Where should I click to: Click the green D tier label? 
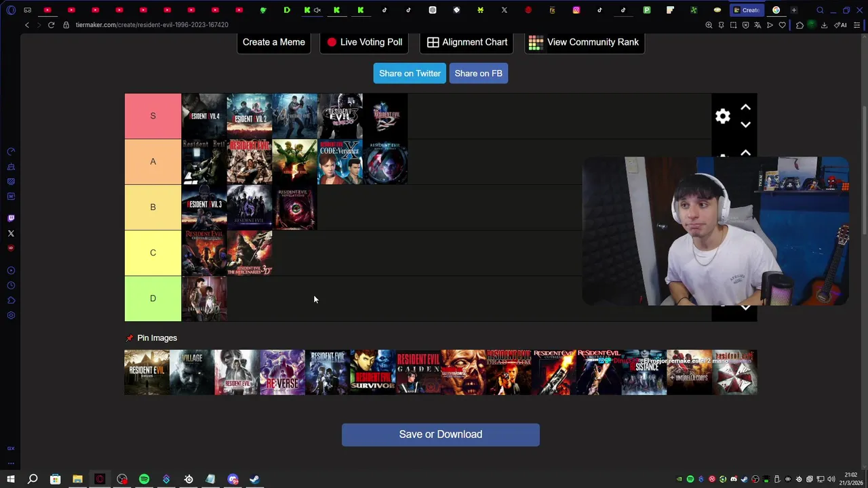point(153,298)
